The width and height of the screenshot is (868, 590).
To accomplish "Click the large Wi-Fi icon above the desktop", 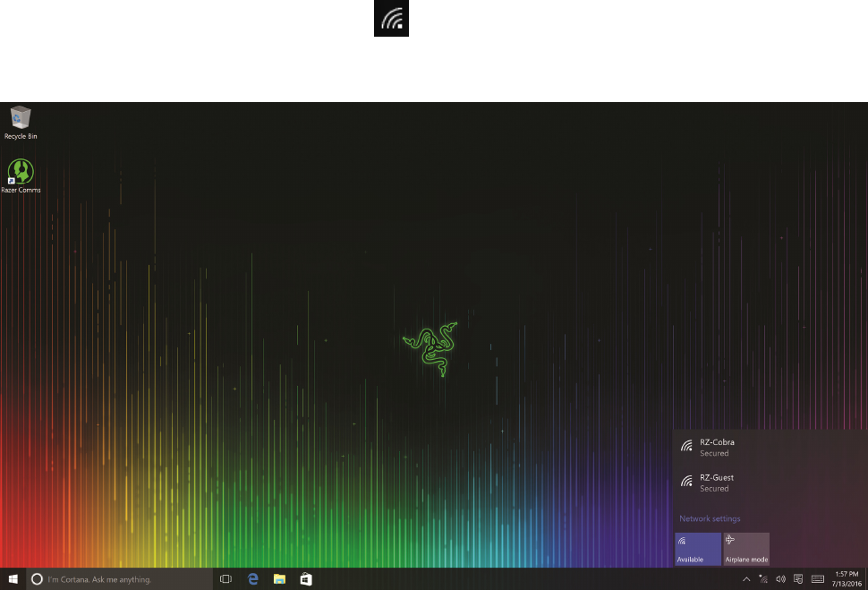I will [391, 18].
